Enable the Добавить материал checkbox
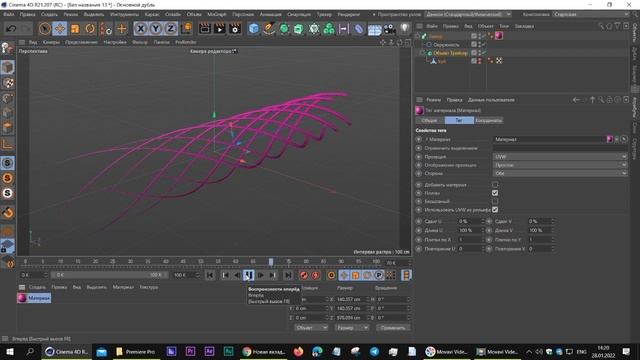Viewport: 640px width, 360px height. coord(495,185)
